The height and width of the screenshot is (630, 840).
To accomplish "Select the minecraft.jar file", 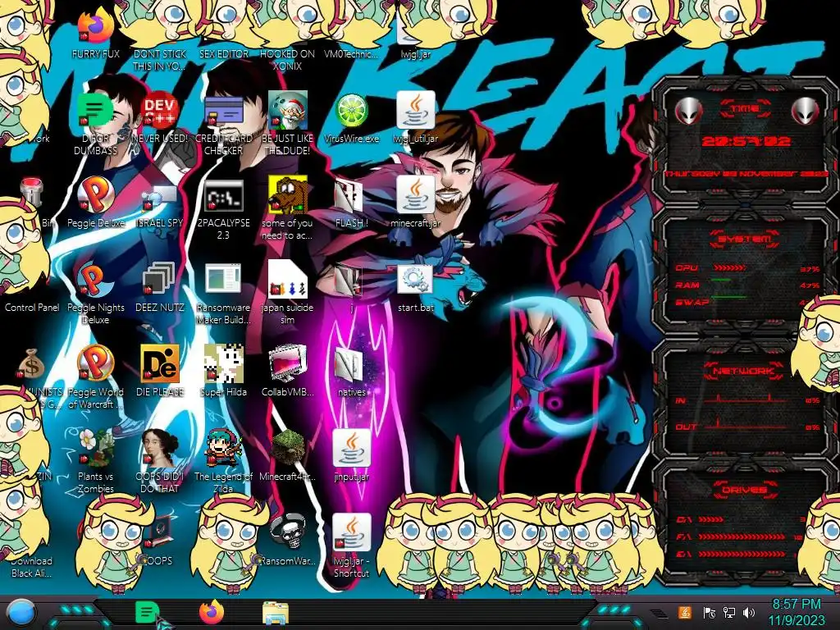I will click(x=416, y=195).
